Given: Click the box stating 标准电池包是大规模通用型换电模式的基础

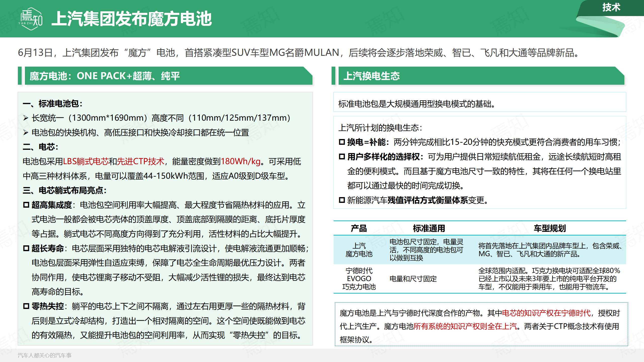Looking at the screenshot, I should point(479,103).
